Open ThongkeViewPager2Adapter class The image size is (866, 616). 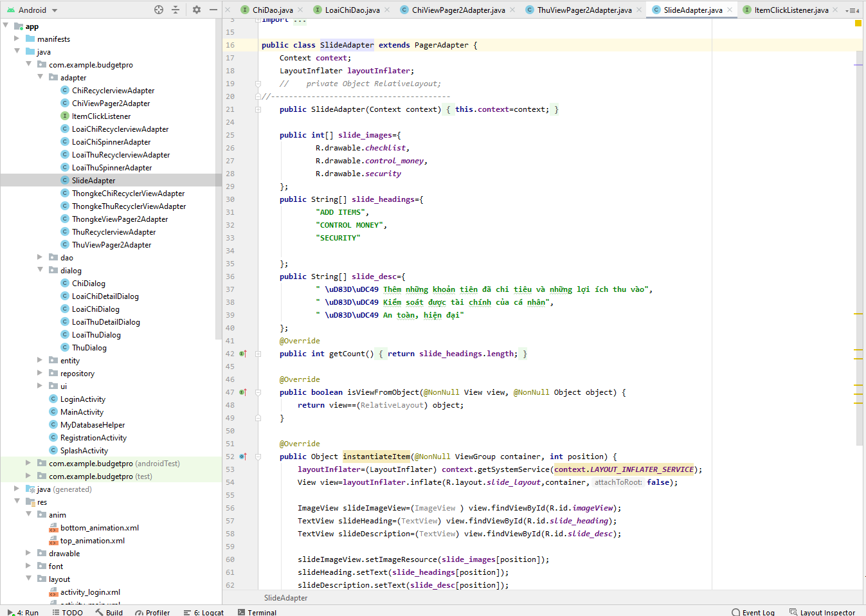(120, 219)
